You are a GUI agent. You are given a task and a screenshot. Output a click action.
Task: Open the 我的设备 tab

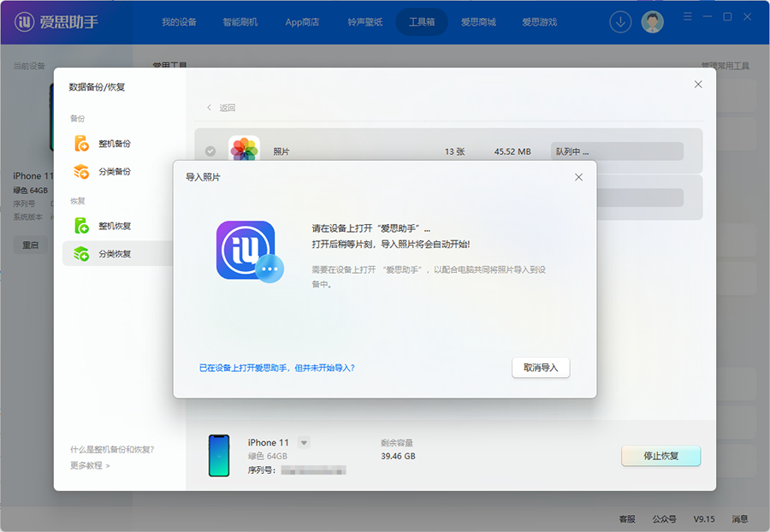[180, 22]
